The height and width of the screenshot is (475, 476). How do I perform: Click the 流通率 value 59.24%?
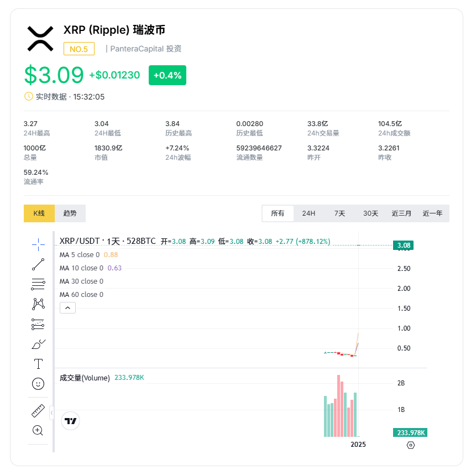coord(36,173)
